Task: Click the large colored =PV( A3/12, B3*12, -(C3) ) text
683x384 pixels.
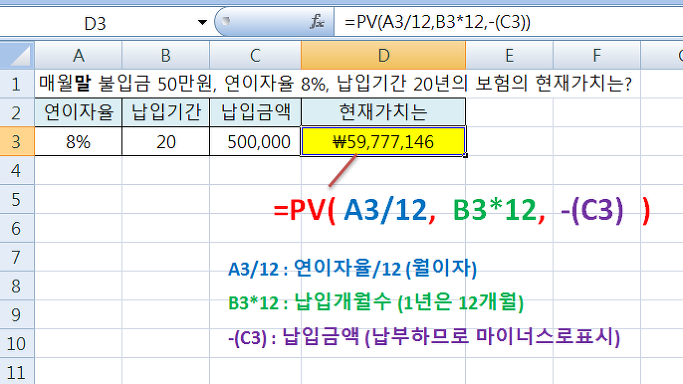Action: click(x=462, y=210)
